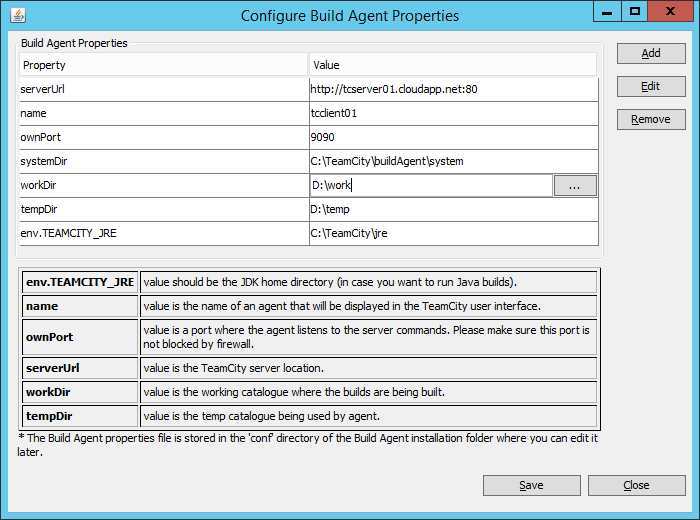Click env.TEAMCITY_JRE in the help table
The image size is (700, 520).
pos(80,282)
